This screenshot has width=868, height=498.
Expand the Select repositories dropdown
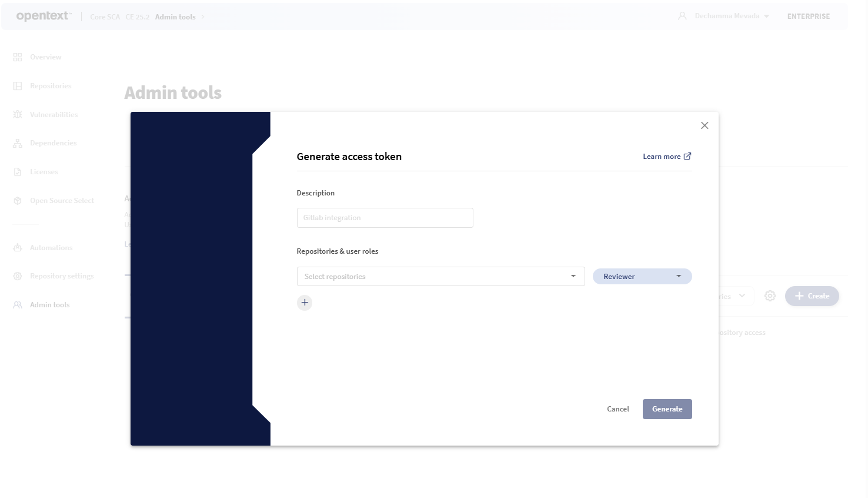(440, 277)
